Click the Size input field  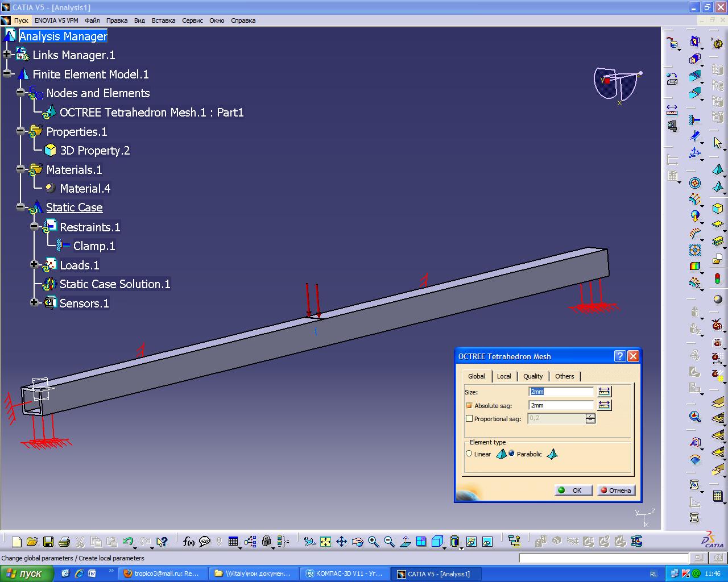click(561, 392)
